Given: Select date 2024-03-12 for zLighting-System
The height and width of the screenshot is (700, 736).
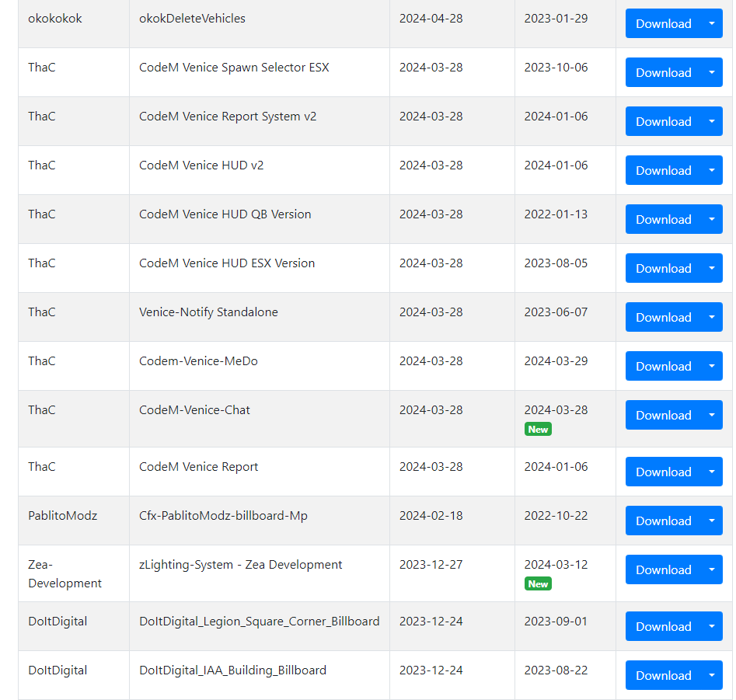Looking at the screenshot, I should click(556, 564).
